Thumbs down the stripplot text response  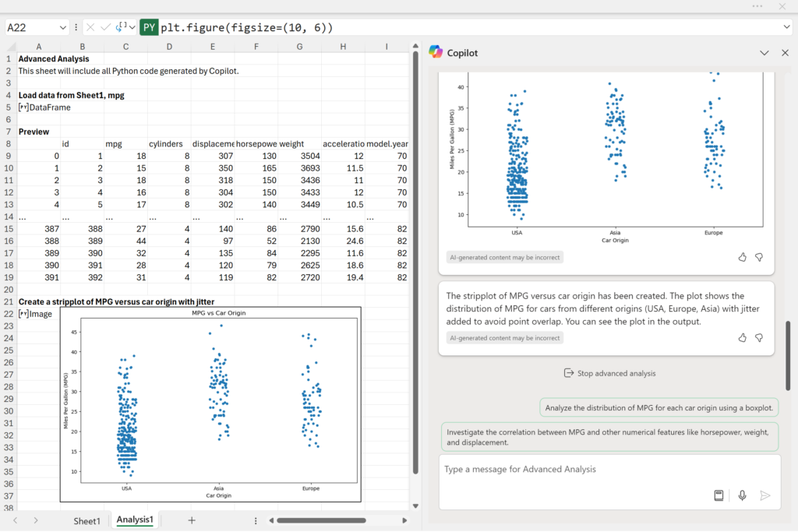click(759, 337)
